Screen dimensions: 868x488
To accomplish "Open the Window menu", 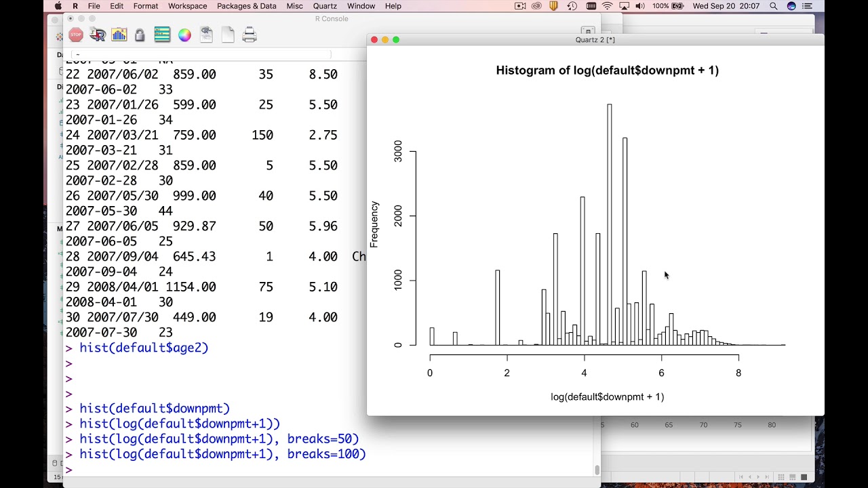I will 361,6.
